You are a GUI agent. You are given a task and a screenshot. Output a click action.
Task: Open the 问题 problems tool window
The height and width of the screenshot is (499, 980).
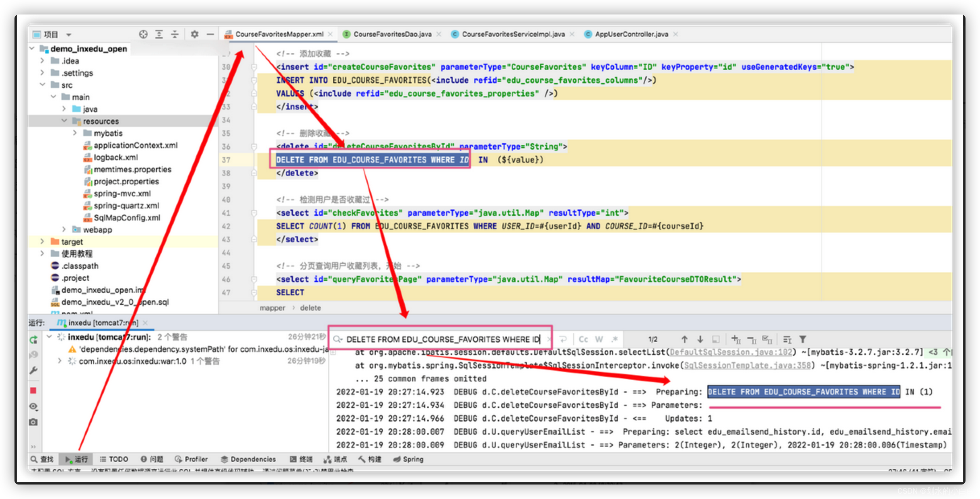[x=152, y=459]
